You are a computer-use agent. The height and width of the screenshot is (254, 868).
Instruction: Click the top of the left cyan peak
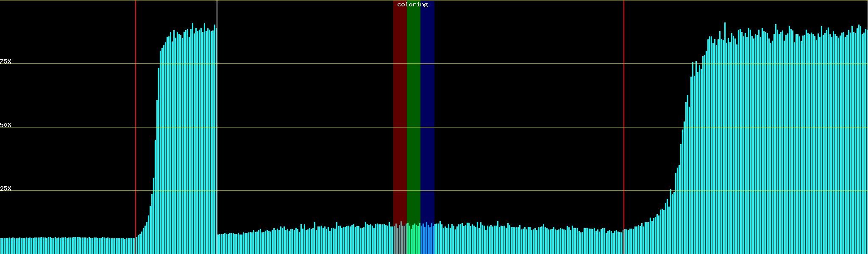coord(192,26)
